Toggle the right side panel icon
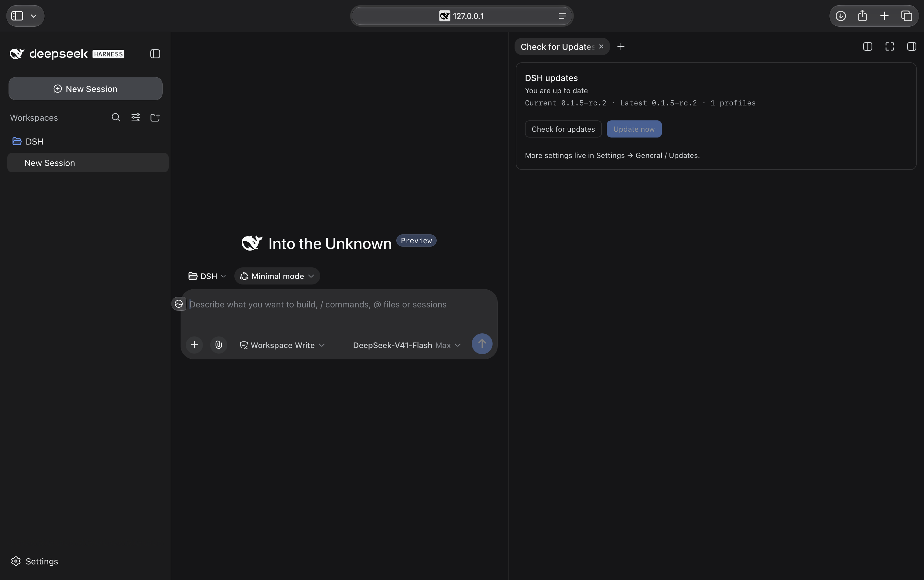The height and width of the screenshot is (580, 924). tap(911, 47)
